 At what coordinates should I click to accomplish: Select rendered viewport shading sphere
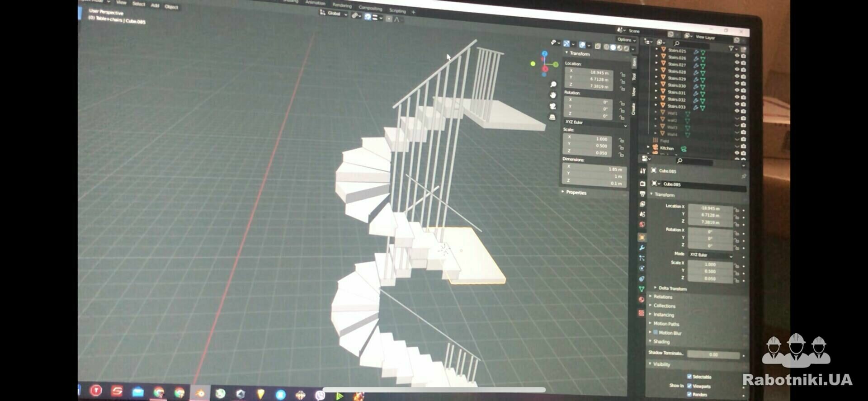coord(626,48)
